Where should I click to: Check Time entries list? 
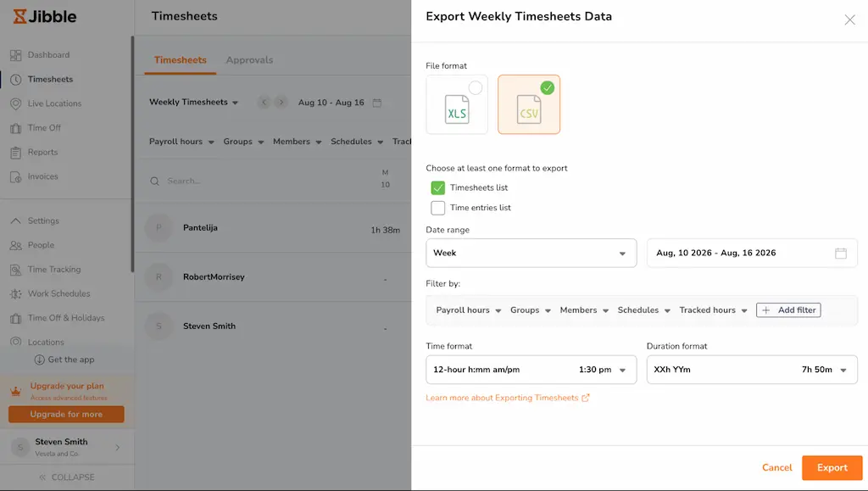click(x=438, y=208)
